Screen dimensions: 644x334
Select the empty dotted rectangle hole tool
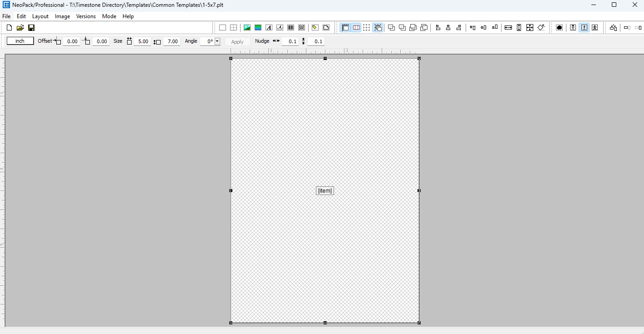point(222,28)
